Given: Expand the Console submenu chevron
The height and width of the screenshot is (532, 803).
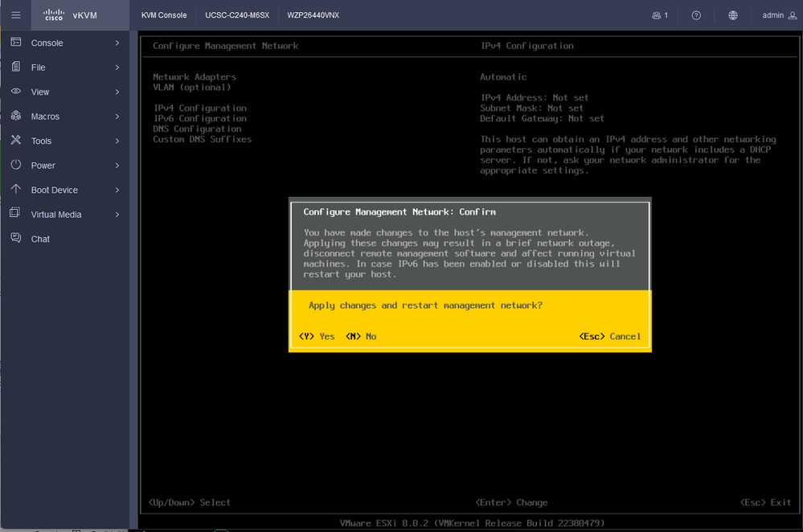Looking at the screenshot, I should [x=117, y=43].
